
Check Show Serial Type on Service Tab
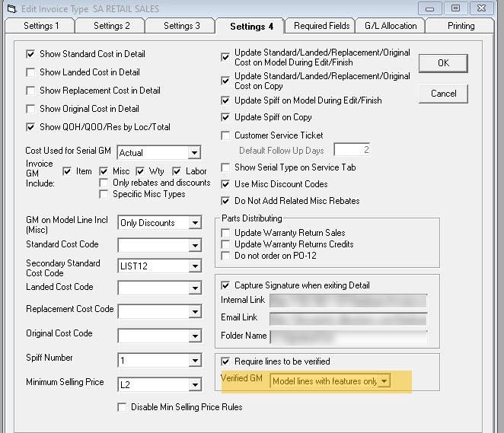tap(225, 167)
